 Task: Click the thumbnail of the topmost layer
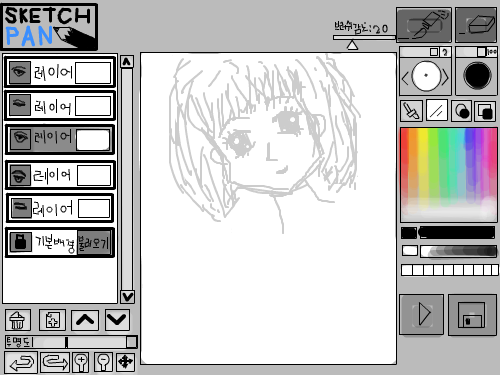93,73
